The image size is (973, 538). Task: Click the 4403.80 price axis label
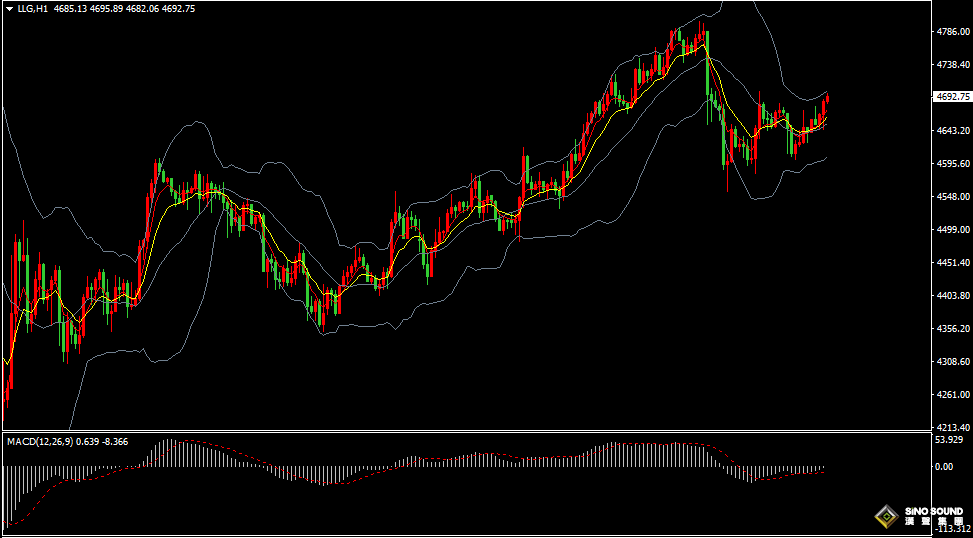click(x=952, y=295)
